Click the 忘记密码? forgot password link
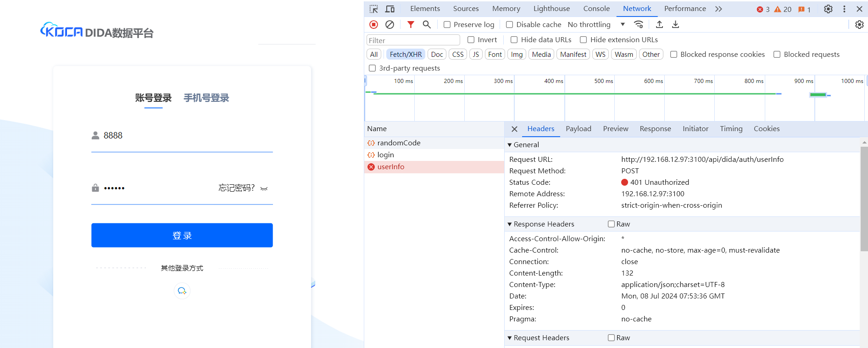868x348 pixels. click(x=236, y=188)
